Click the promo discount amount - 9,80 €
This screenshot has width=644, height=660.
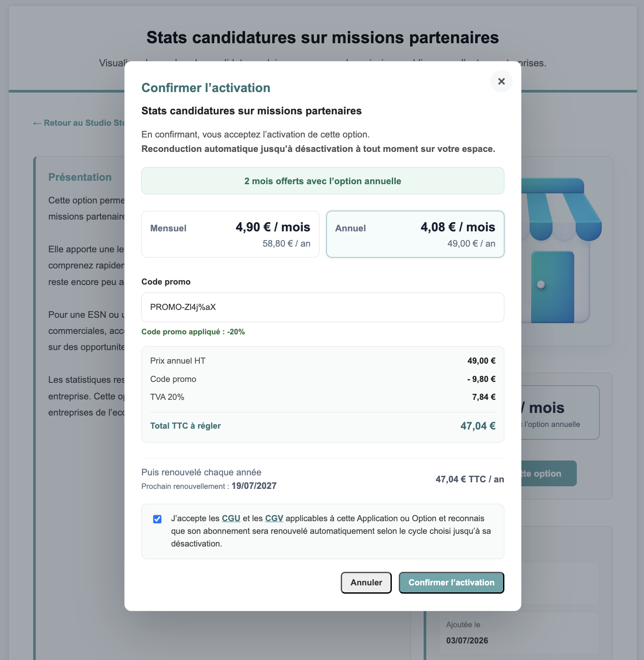point(481,379)
